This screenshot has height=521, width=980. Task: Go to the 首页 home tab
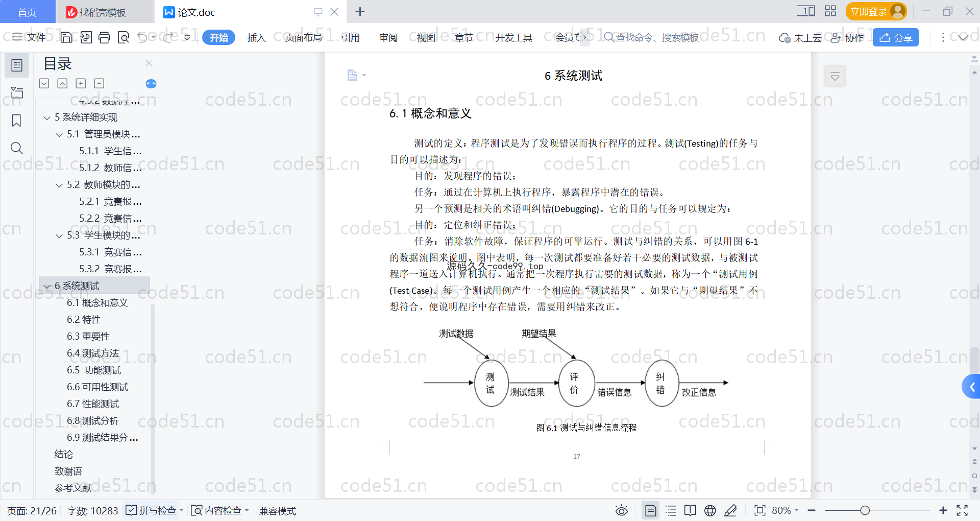point(27,12)
